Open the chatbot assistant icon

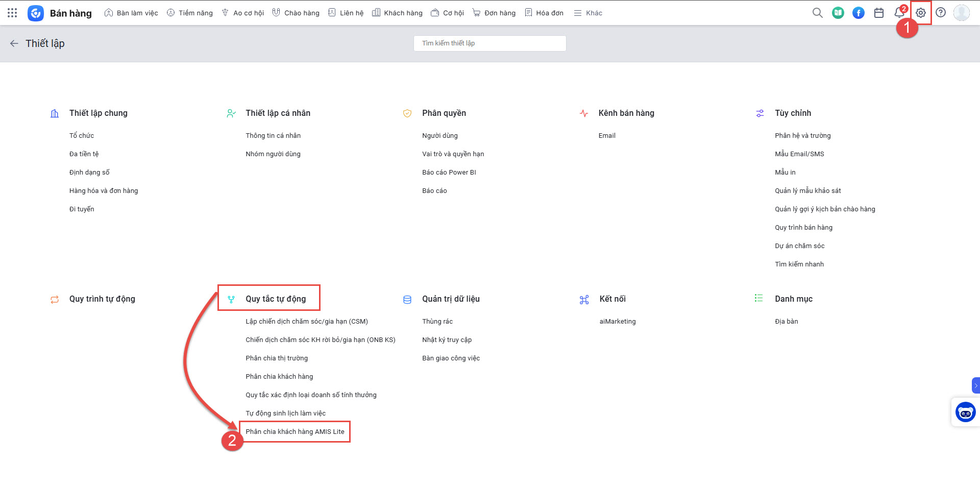[965, 412]
